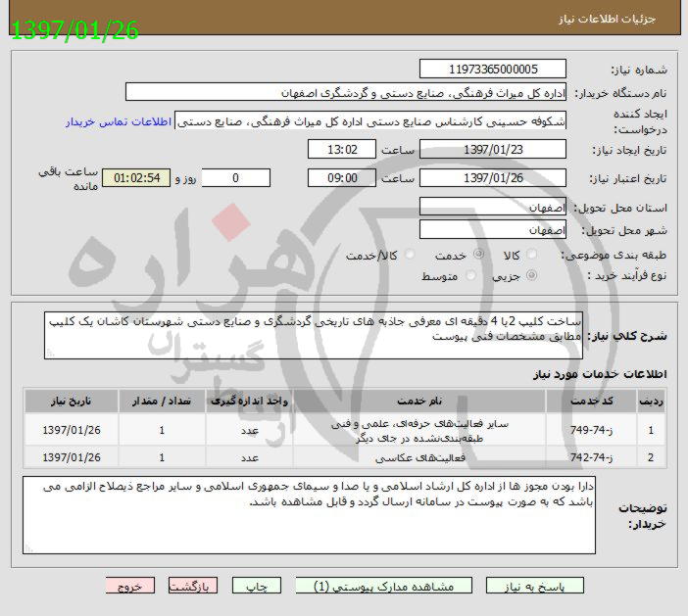Click the green 1397/01/26 date stamp
Screen dimensions: 688x616
[74, 30]
